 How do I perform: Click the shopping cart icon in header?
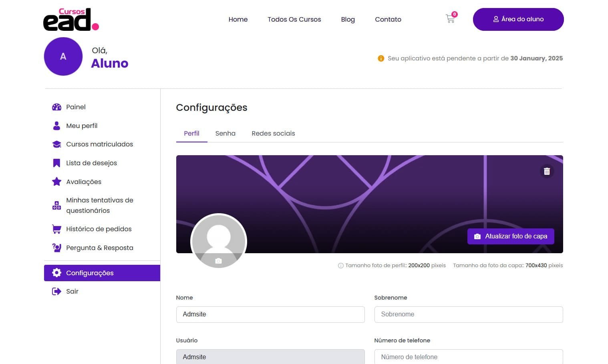coord(450,19)
